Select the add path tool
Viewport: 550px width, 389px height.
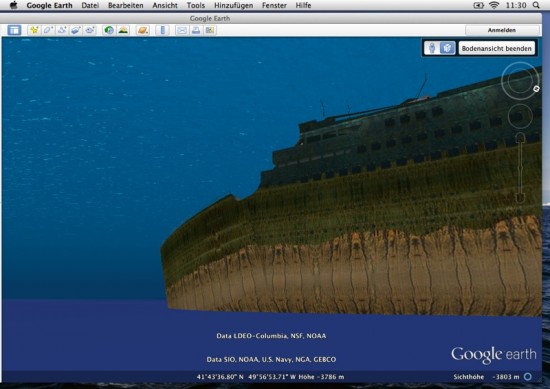point(62,30)
